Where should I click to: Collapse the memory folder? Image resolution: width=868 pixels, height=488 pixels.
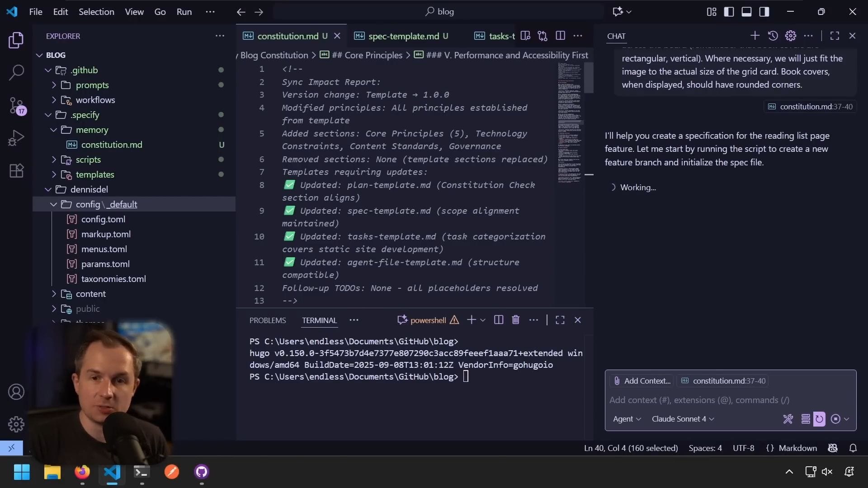[x=92, y=130]
